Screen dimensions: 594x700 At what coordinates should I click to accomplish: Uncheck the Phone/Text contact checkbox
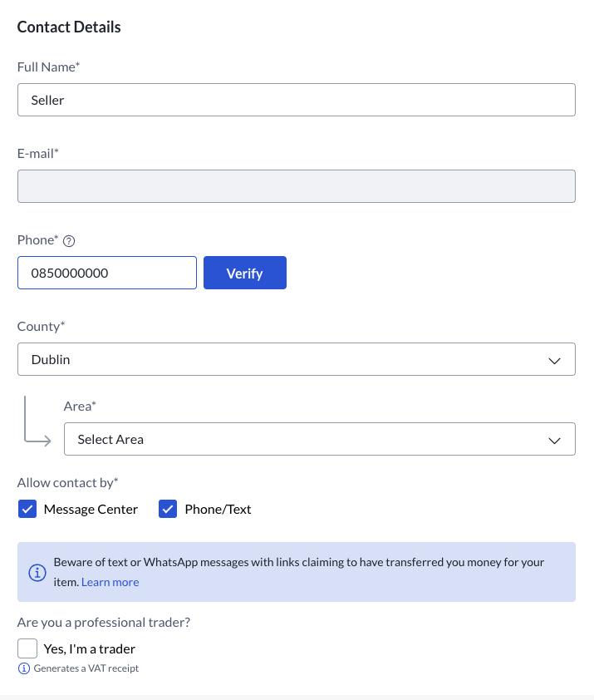click(x=169, y=510)
